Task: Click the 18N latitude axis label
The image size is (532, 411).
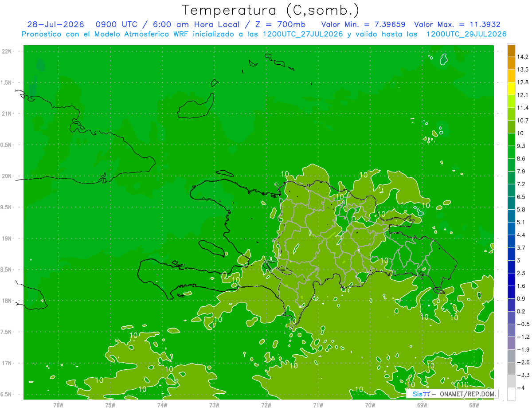Action: tap(7, 301)
